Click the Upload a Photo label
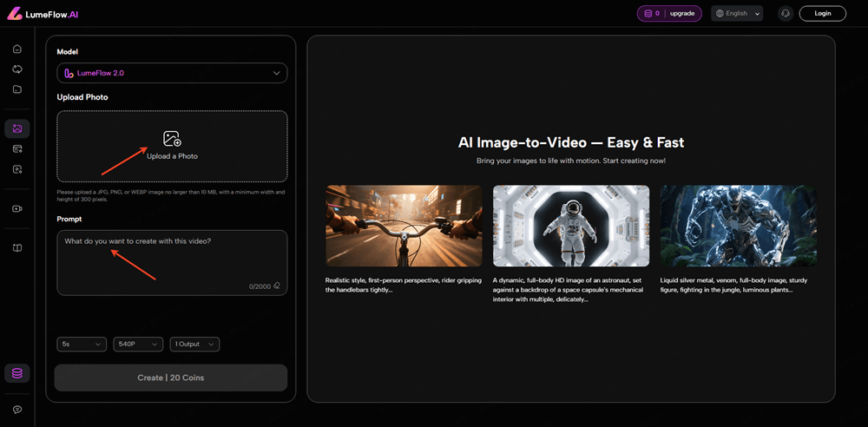 pyautogui.click(x=172, y=156)
